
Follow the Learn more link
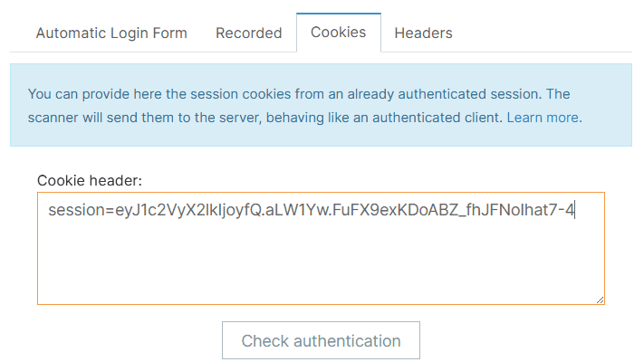click(543, 118)
